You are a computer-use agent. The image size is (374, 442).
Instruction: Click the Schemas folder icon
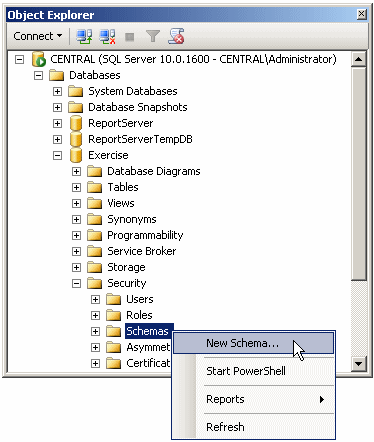(113, 331)
